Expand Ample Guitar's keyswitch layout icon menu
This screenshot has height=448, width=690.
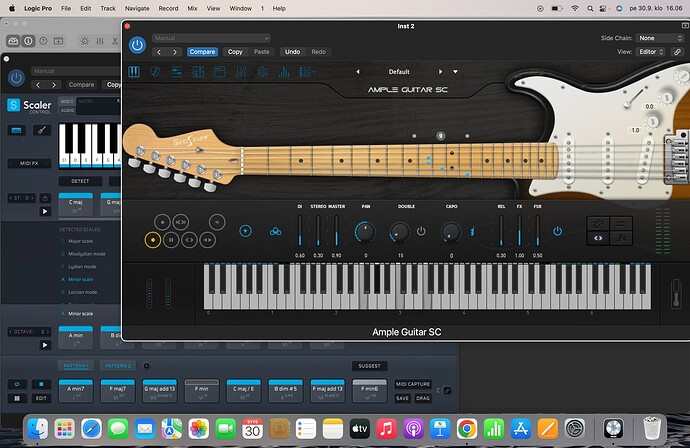(x=307, y=72)
